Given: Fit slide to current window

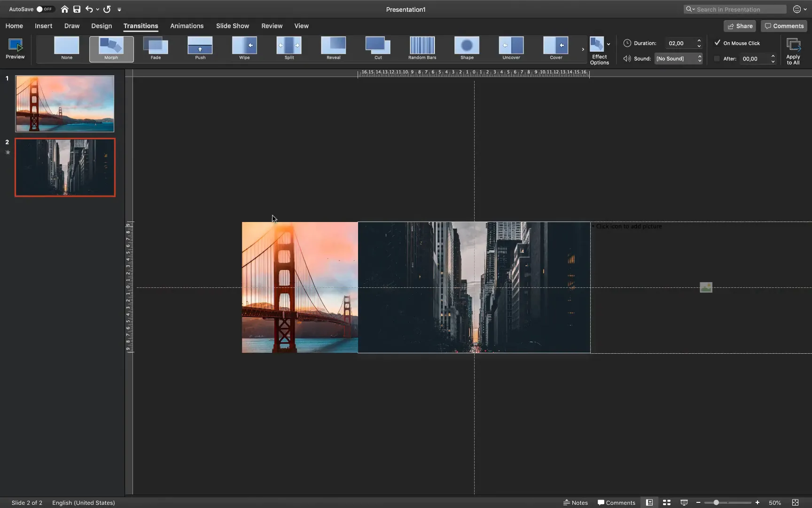Looking at the screenshot, I should tap(795, 502).
